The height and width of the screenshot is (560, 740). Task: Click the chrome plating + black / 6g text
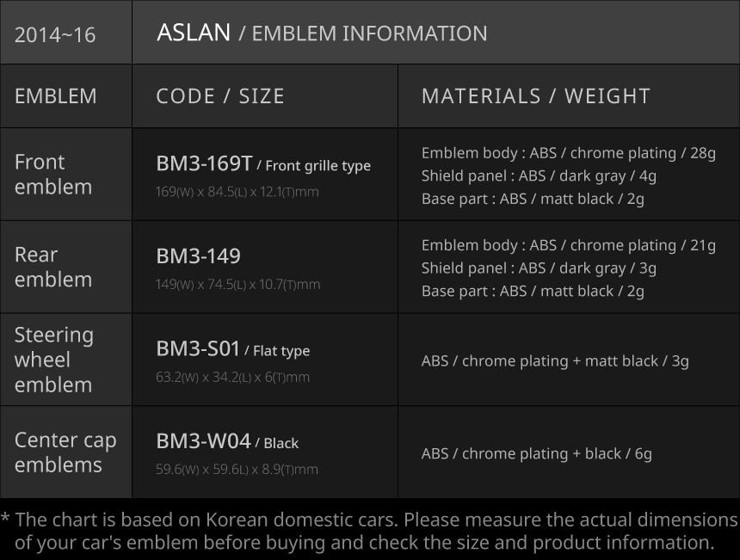point(536,453)
